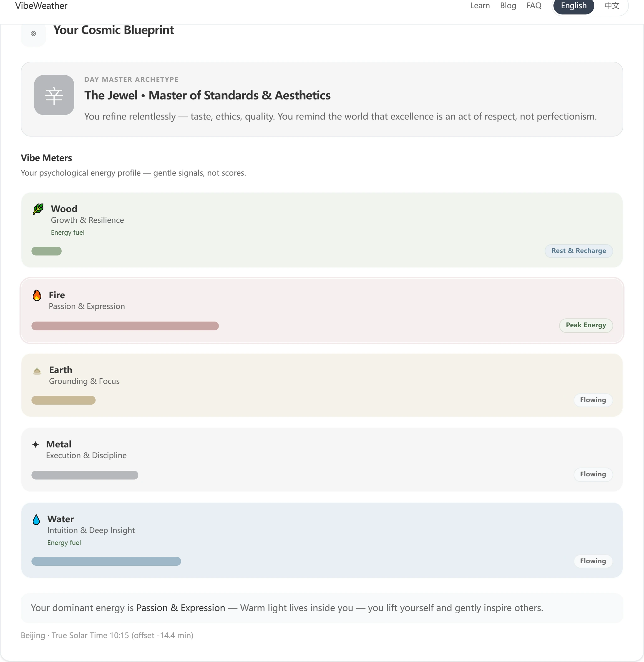Click the Cosmic Blueprint target icon
Image resolution: width=644 pixels, height=662 pixels.
coord(33,33)
